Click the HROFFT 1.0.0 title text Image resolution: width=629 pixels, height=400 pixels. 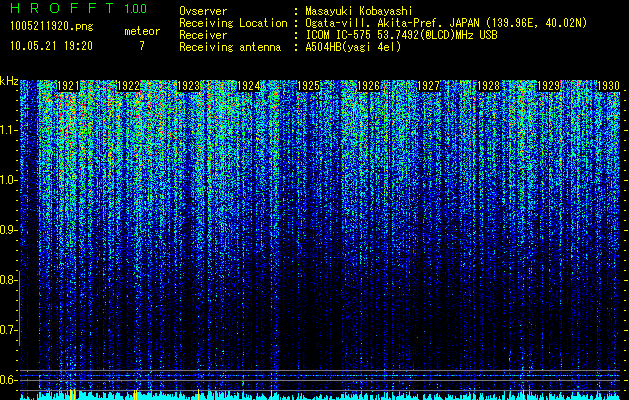coord(78,8)
